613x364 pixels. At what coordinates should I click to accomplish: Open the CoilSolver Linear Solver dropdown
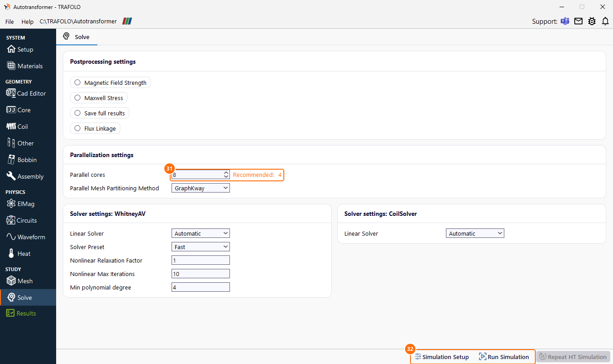click(475, 233)
